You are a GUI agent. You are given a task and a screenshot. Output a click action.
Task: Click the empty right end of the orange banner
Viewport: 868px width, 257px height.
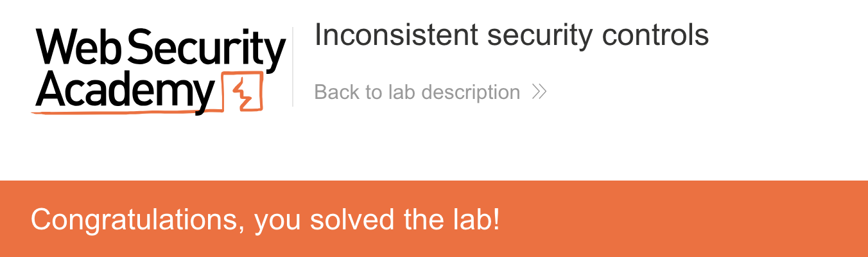(x=803, y=220)
